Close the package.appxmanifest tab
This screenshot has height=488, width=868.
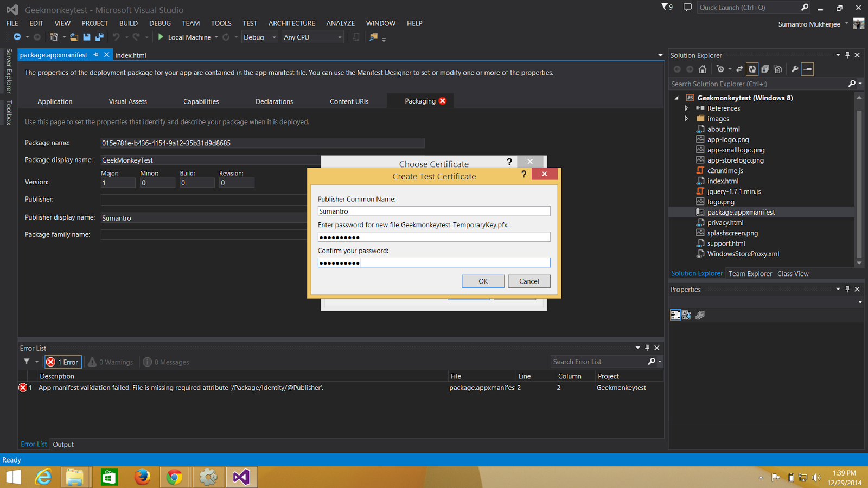[107, 55]
